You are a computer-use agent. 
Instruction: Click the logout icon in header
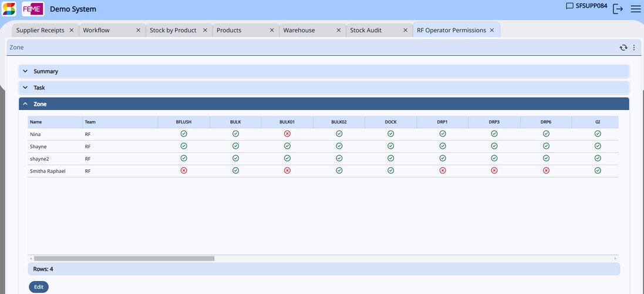tap(618, 9)
